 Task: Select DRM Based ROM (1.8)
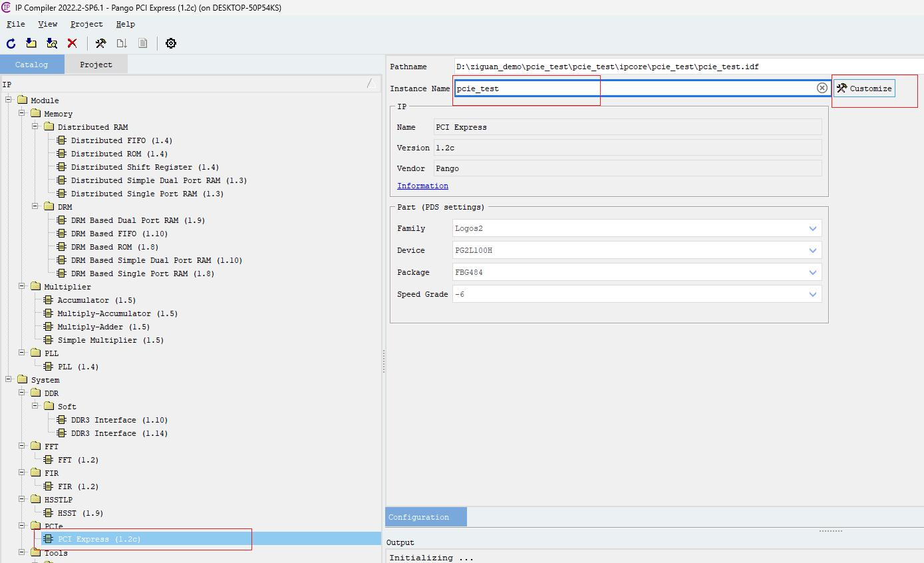coord(114,247)
